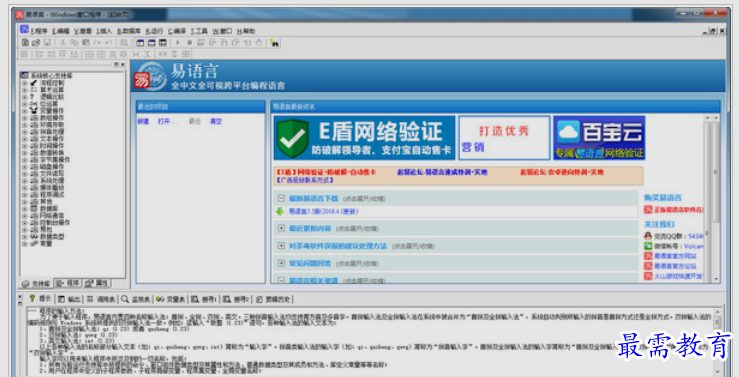Select the 数据类型 tree item

pyautogui.click(x=52, y=237)
